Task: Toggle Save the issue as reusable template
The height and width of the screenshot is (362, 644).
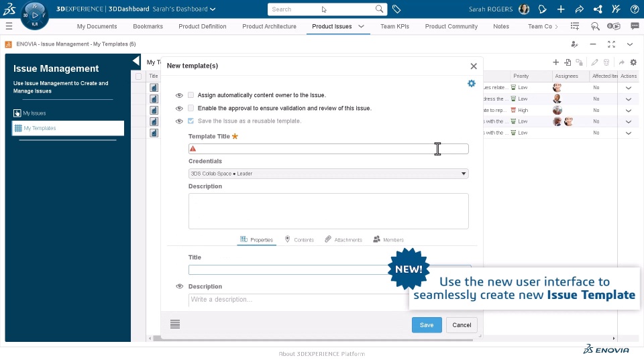Action: coord(191,121)
